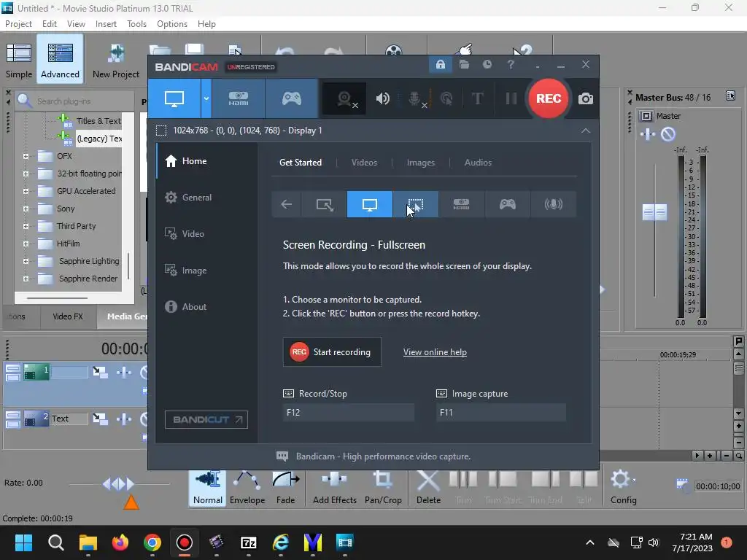The image size is (747, 560).
Task: Click the pause recording icon
Action: tap(511, 98)
